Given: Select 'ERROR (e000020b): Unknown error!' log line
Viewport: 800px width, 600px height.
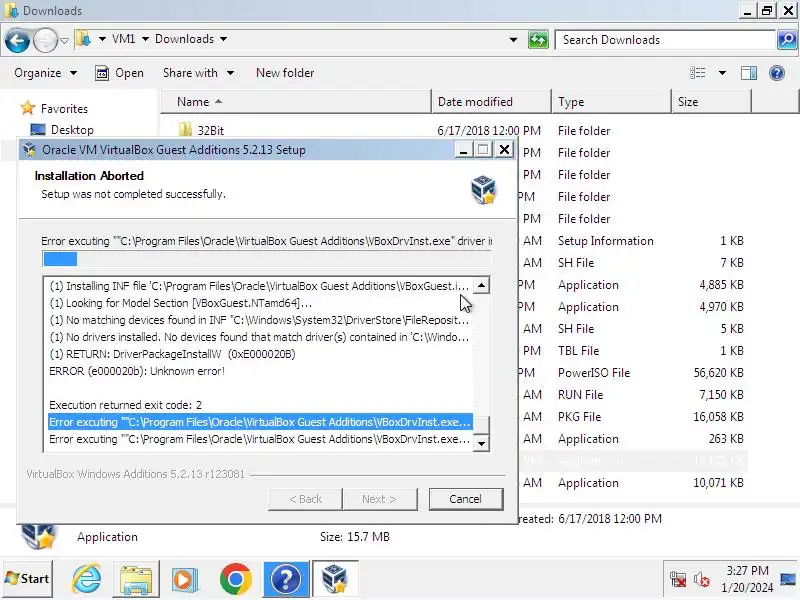Looking at the screenshot, I should tap(137, 371).
